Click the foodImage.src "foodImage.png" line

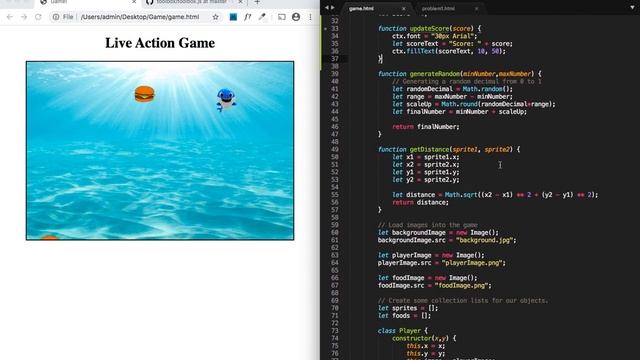(435, 286)
